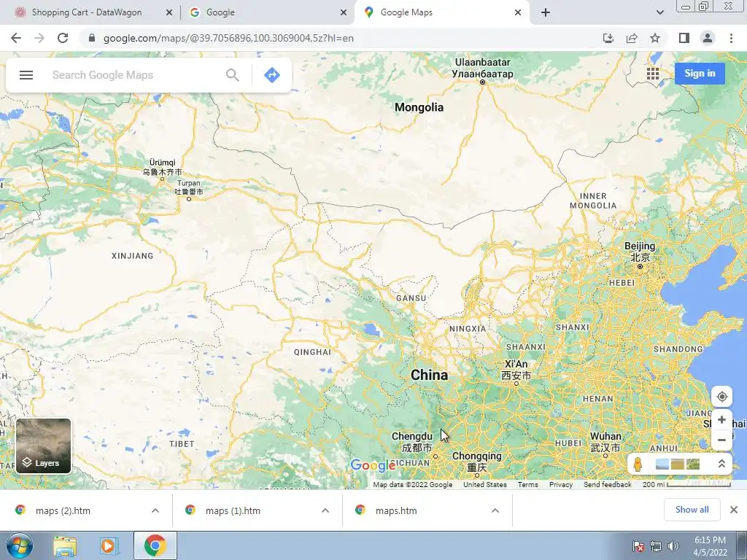Viewport: 747px width, 560px height.
Task: Expand options for maps (1).htm download
Action: click(325, 510)
